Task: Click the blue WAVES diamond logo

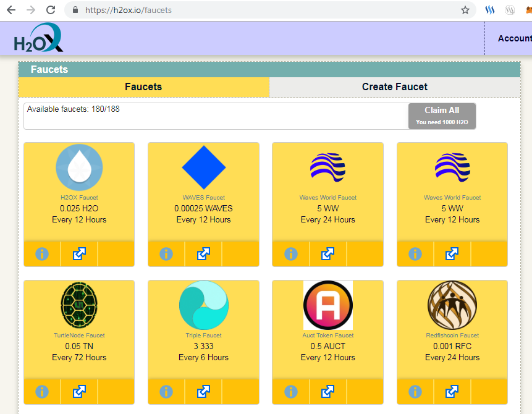Action: [203, 167]
